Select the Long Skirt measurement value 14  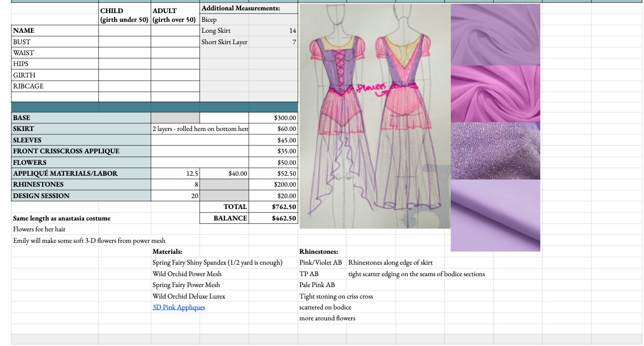tap(273, 31)
